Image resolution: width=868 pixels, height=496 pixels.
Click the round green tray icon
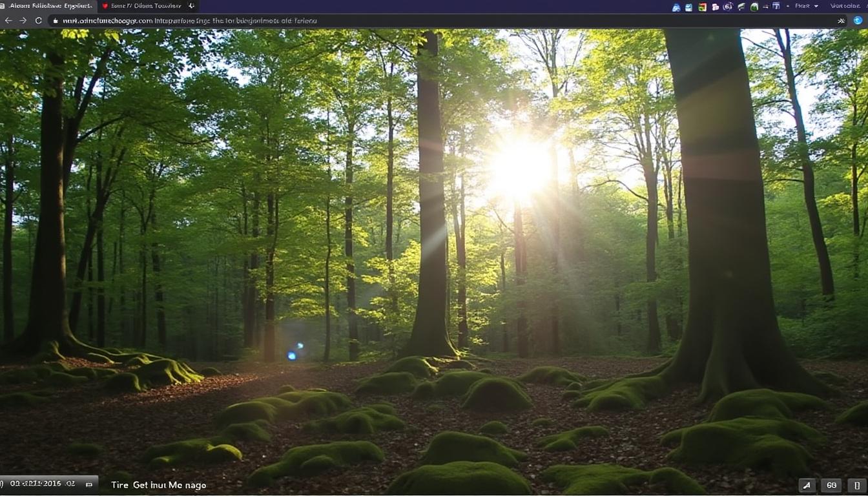click(754, 7)
